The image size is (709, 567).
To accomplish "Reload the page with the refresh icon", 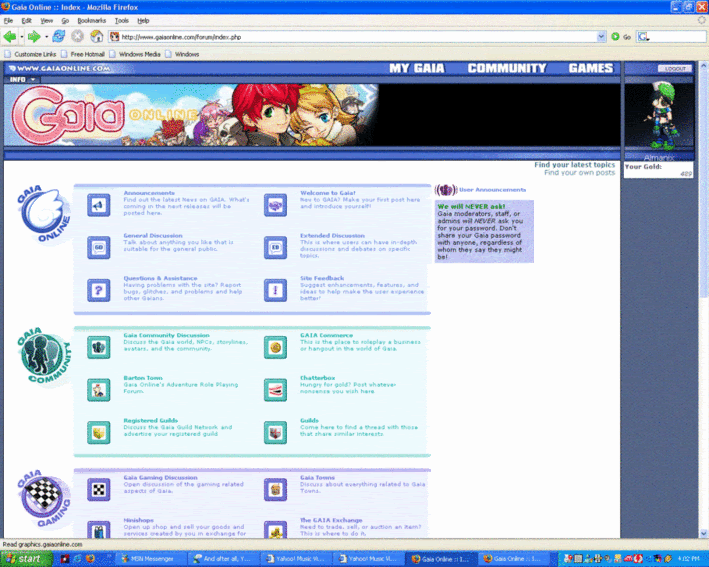I will 58,36.
